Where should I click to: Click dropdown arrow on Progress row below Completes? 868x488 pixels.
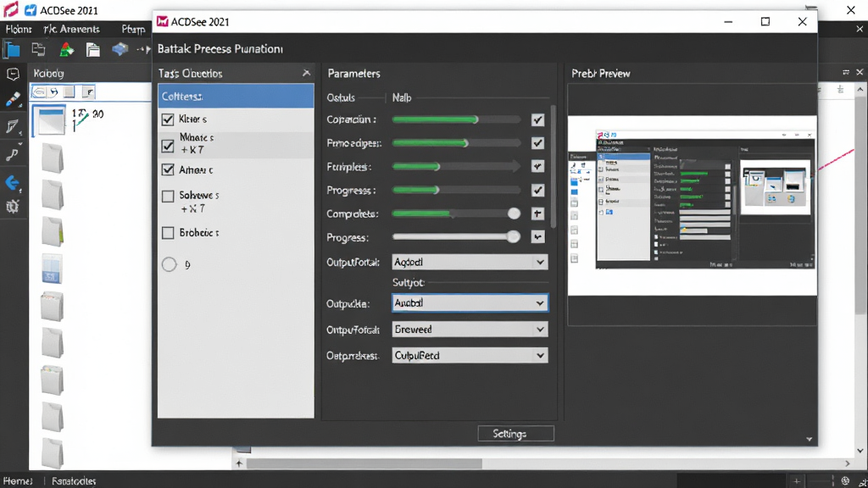(x=537, y=237)
